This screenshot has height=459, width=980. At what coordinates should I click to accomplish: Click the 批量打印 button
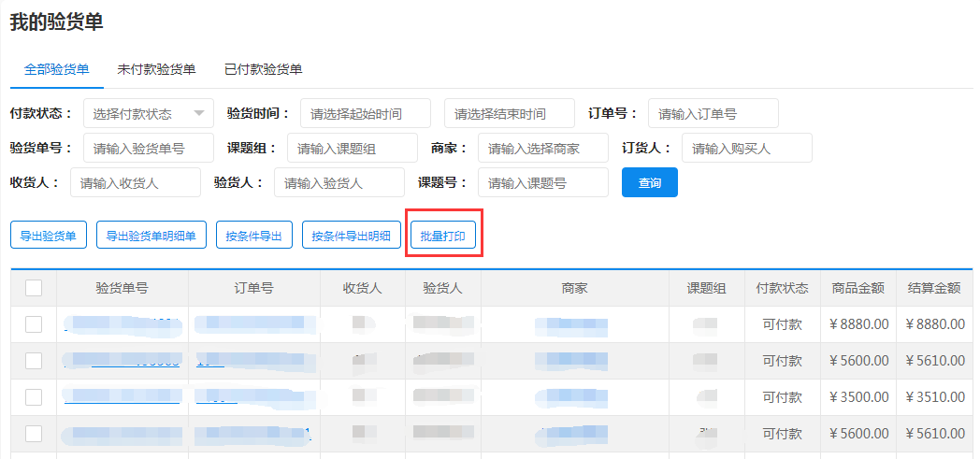(443, 236)
